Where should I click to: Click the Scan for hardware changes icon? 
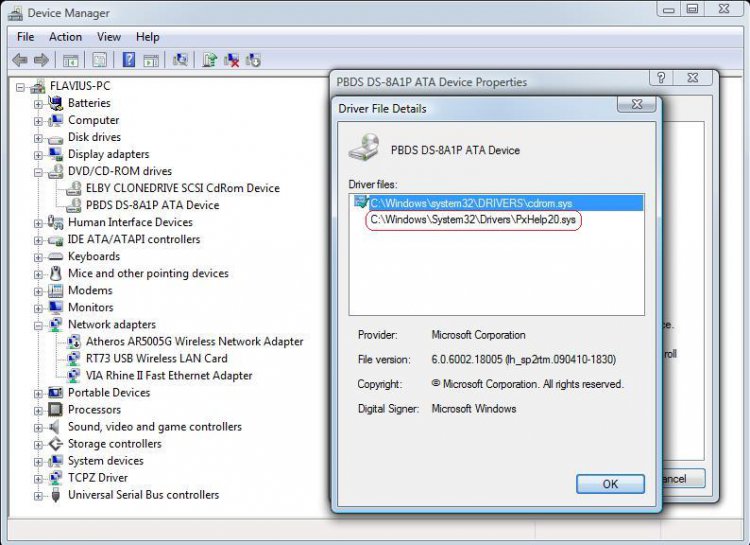(x=180, y=60)
